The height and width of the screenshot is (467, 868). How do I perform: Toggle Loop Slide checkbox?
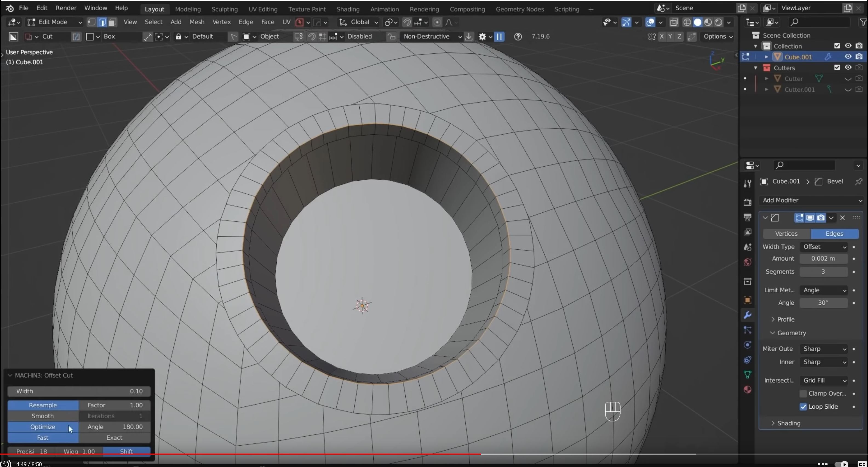(x=803, y=407)
